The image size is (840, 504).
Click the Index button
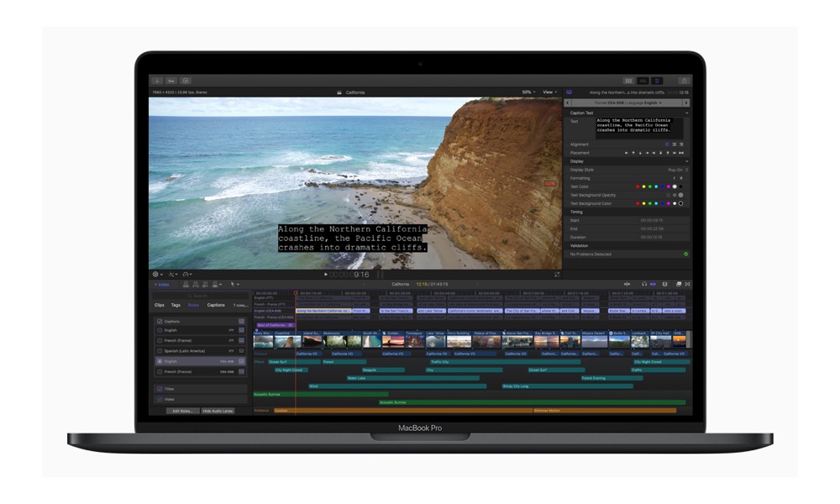162,285
